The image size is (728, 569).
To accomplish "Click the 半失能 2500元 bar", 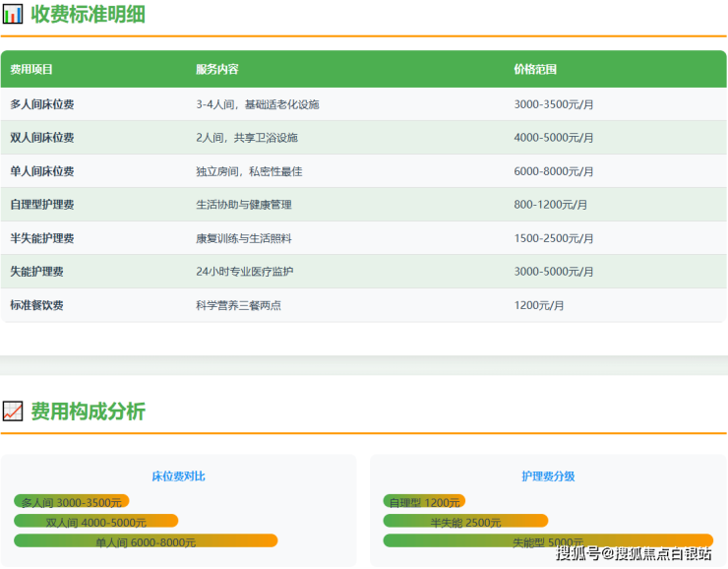I will [465, 522].
